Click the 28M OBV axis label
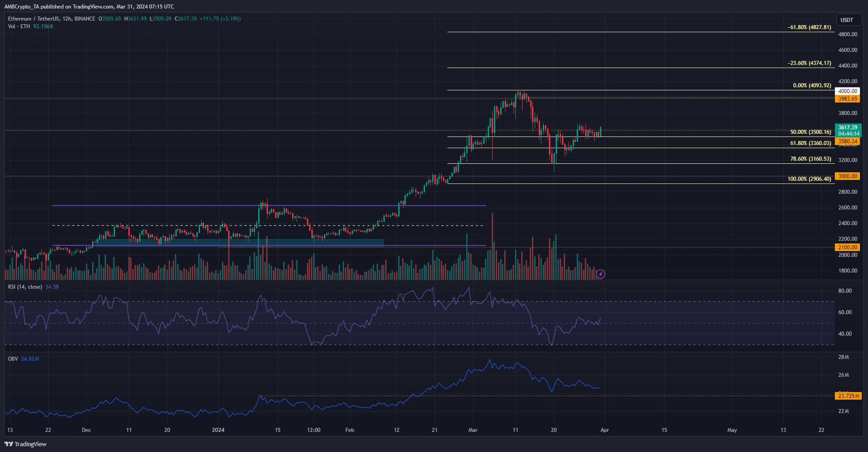This screenshot has width=868, height=452. (843, 357)
